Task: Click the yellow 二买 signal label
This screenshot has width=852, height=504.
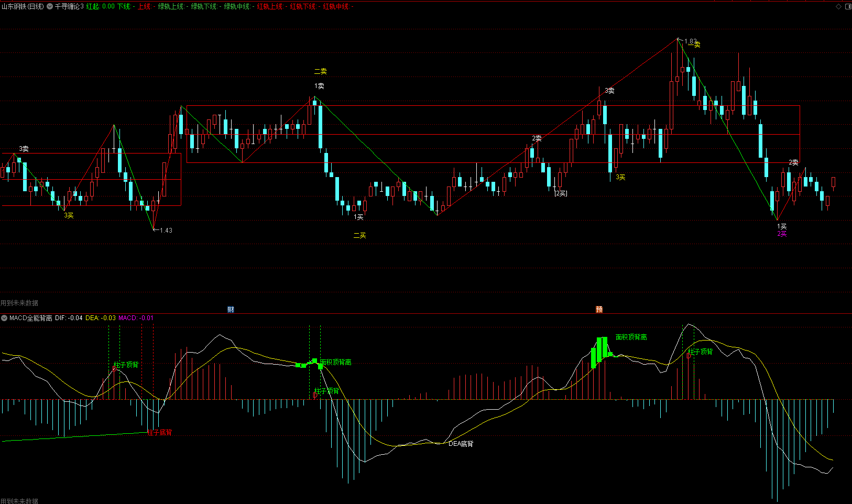Action: click(359, 236)
